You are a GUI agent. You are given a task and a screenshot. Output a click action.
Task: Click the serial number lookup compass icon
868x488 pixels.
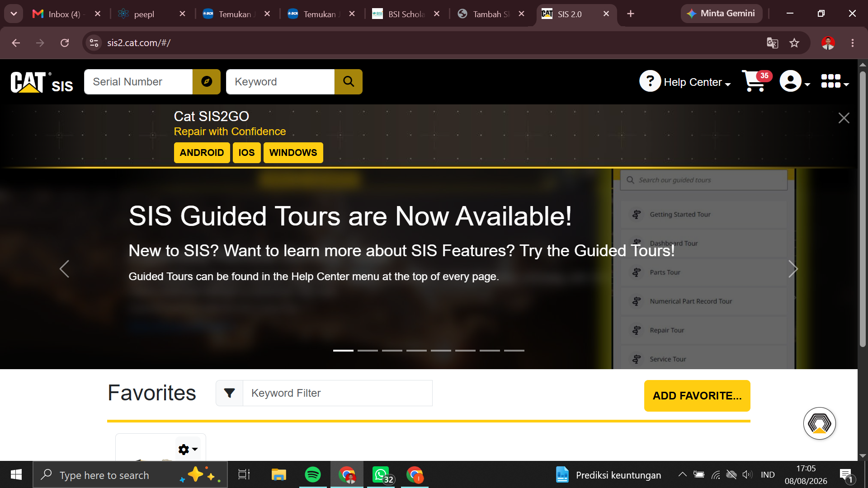click(207, 82)
